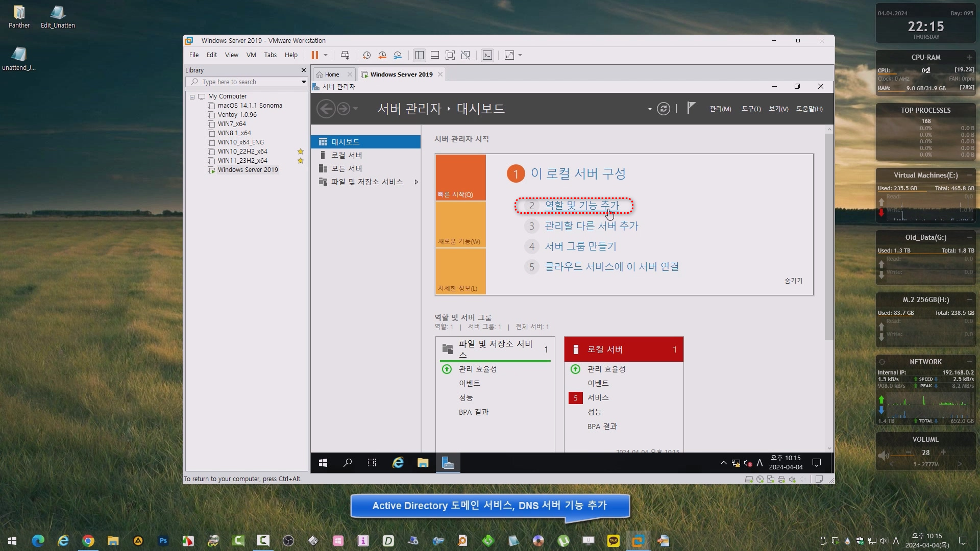980x551 pixels.
Task: Collapse the My Computer tree node
Action: 192,97
